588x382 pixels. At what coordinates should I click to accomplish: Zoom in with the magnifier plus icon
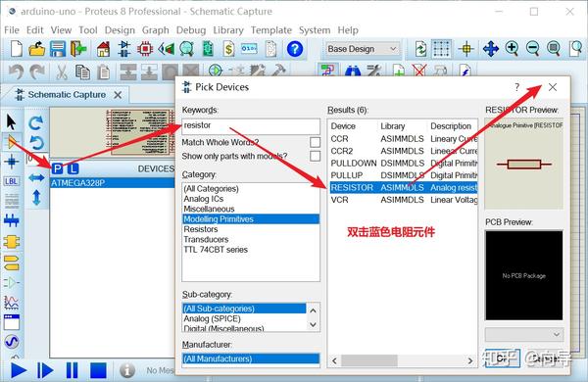tap(512, 49)
